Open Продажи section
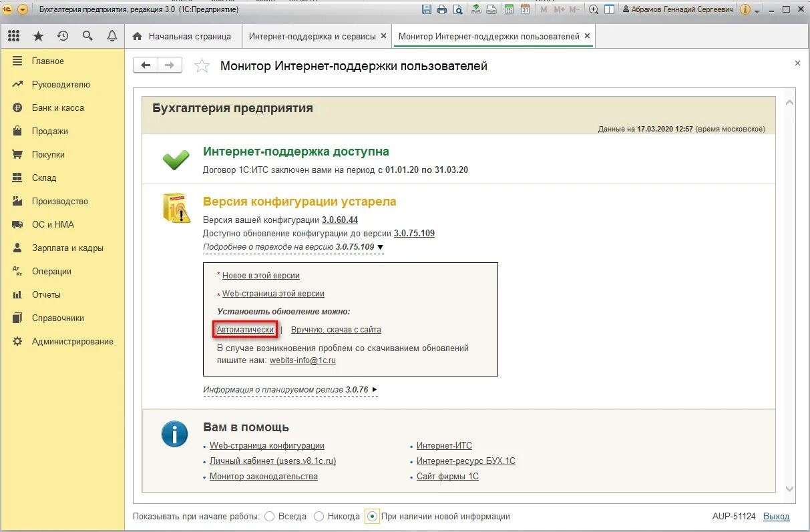Viewport: 810px width, 532px height. (x=62, y=131)
